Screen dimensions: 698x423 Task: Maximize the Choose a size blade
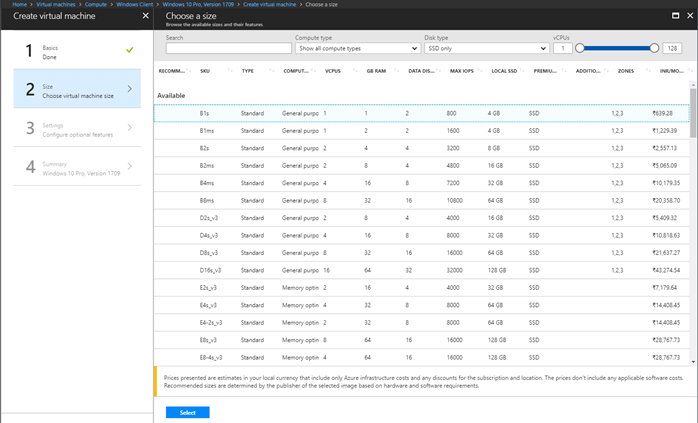pos(675,16)
